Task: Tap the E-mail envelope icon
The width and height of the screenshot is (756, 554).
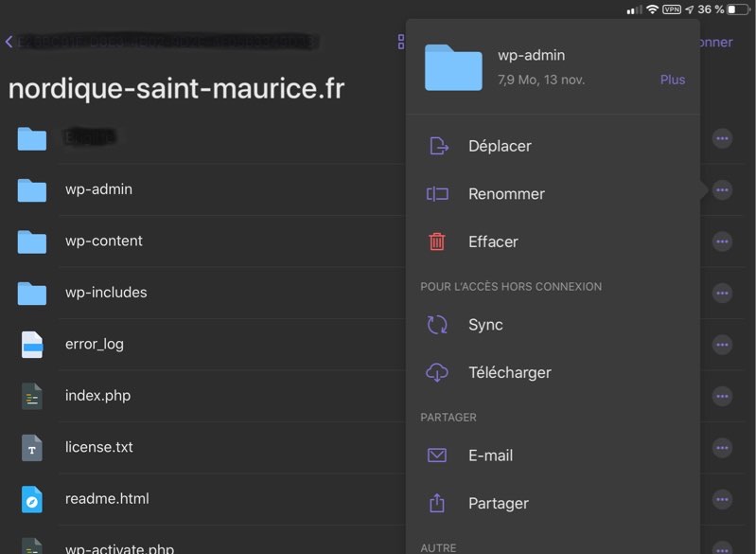Action: (437, 456)
